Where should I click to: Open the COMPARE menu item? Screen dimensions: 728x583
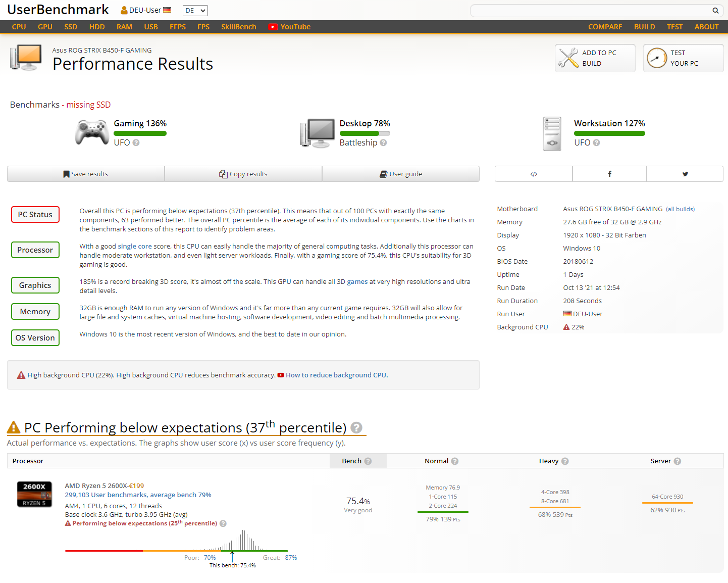[x=605, y=27]
